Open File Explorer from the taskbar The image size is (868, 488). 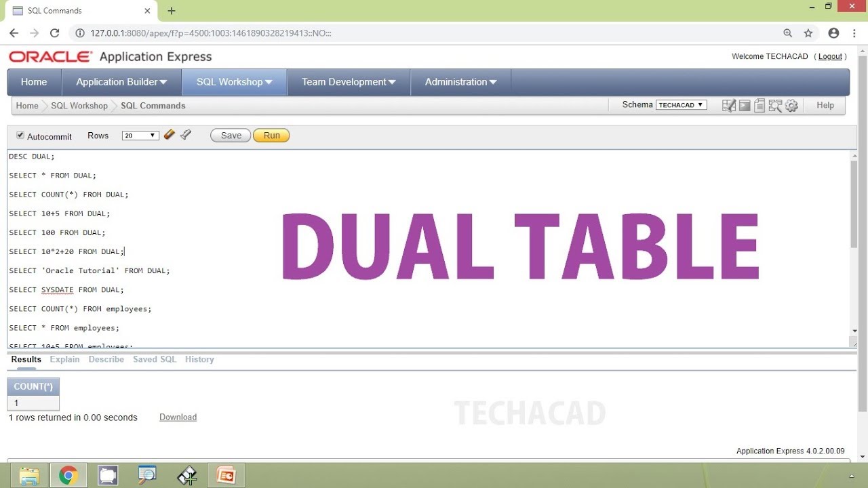[x=29, y=475]
